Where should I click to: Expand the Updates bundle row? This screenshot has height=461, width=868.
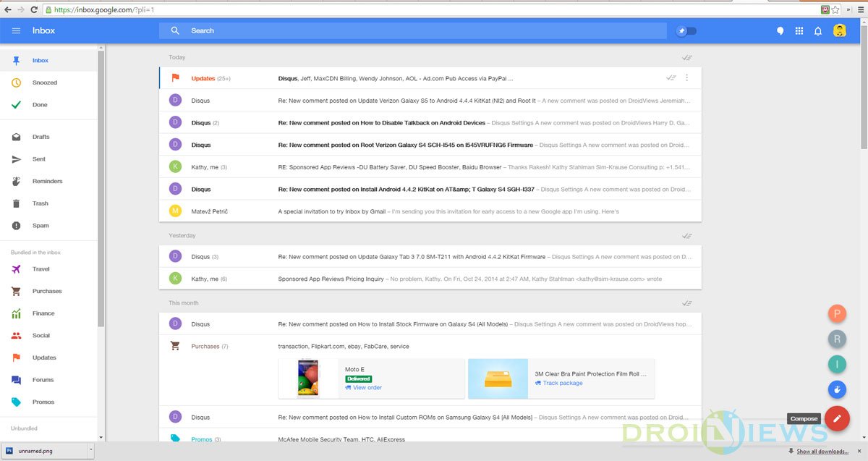pos(430,78)
